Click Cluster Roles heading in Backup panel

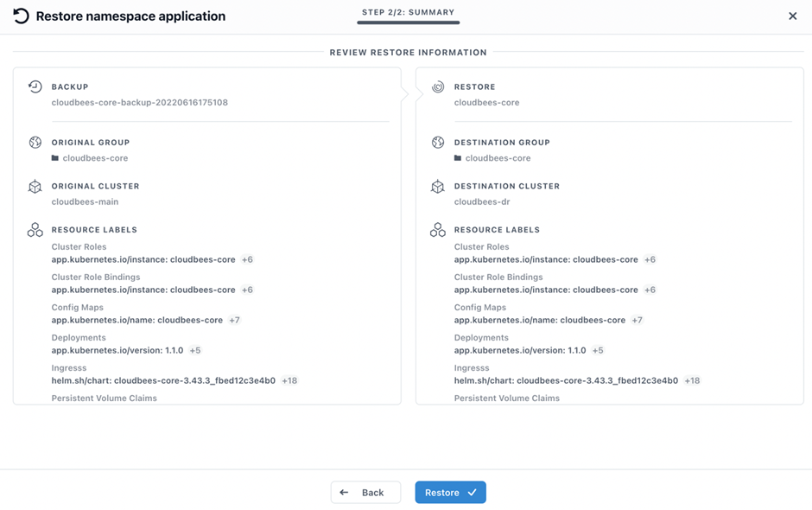79,246
